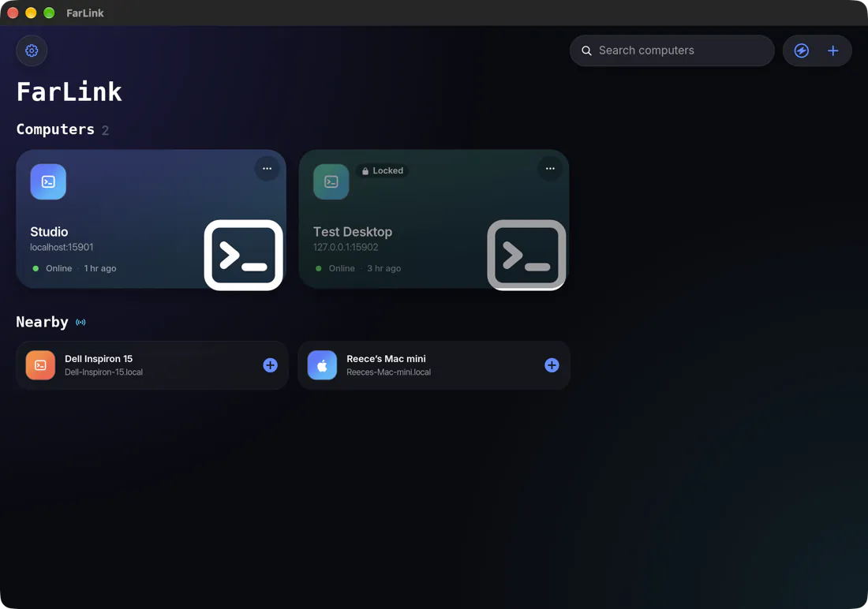
Task: Click the Computers section heading
Action: point(55,129)
